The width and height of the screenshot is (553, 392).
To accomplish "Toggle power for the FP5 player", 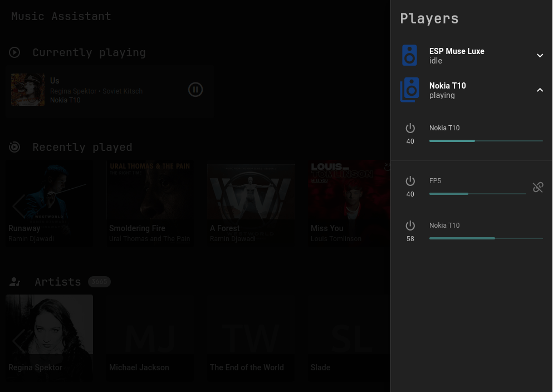I will [x=410, y=181].
